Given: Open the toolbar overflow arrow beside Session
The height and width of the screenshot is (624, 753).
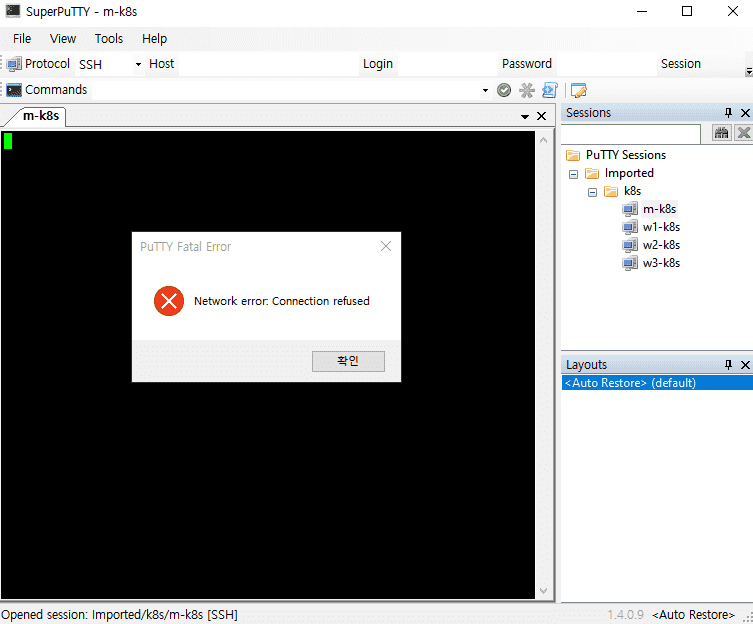Looking at the screenshot, I should [749, 71].
